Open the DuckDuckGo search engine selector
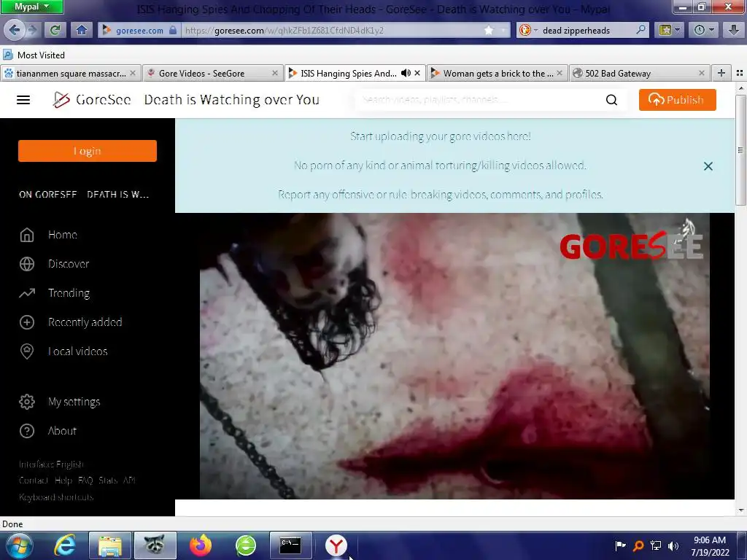Screen dimensions: 747x560 click(x=528, y=31)
